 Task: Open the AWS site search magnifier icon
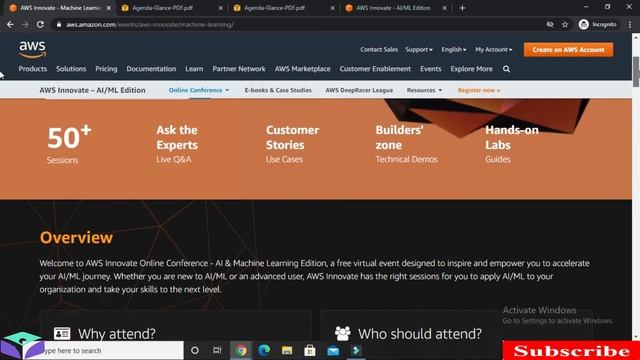click(507, 69)
